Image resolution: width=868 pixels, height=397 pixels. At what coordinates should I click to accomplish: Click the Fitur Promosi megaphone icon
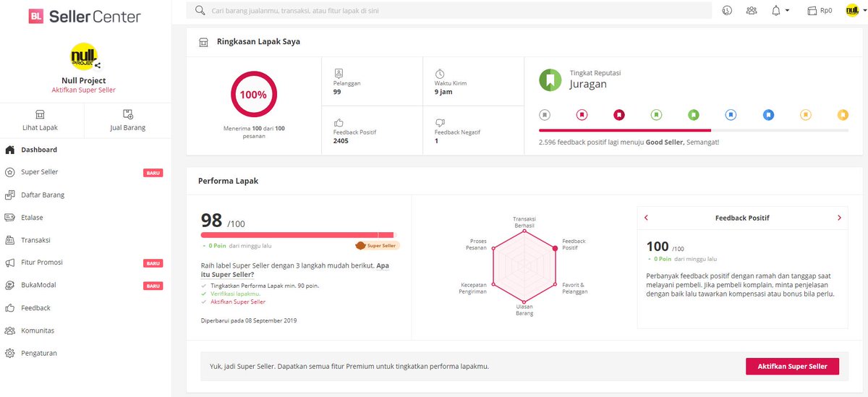click(x=9, y=262)
